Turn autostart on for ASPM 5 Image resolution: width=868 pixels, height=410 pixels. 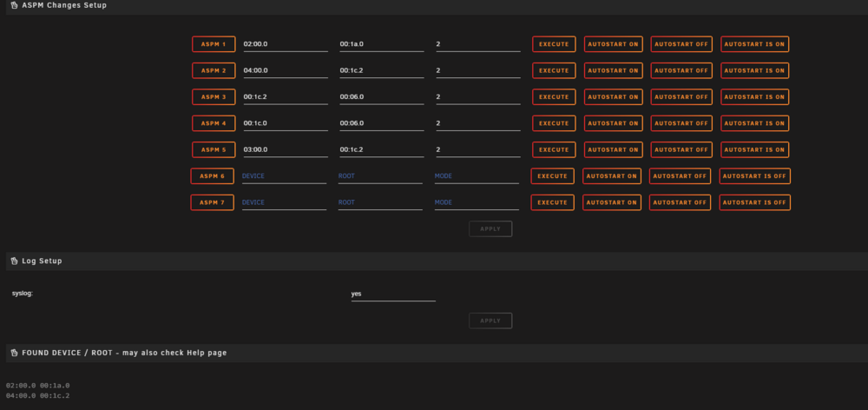[614, 149]
